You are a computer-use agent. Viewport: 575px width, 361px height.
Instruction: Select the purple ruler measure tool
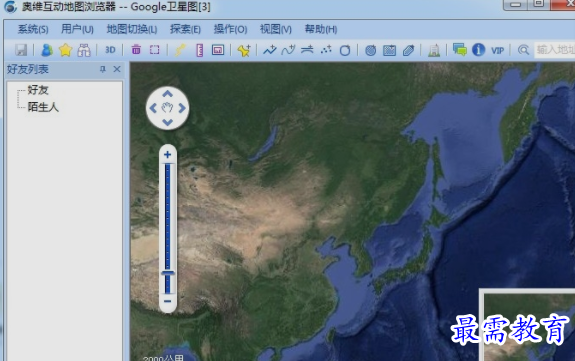click(x=199, y=50)
